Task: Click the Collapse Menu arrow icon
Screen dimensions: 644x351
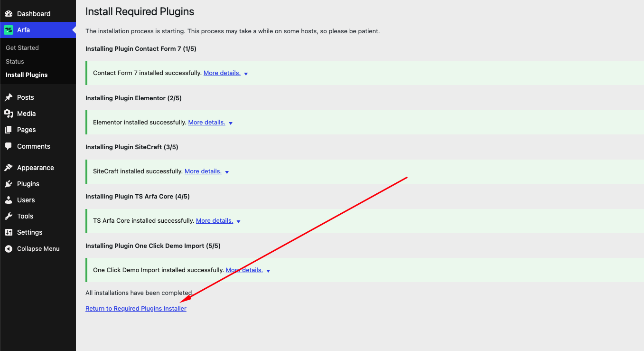Action: coord(9,248)
